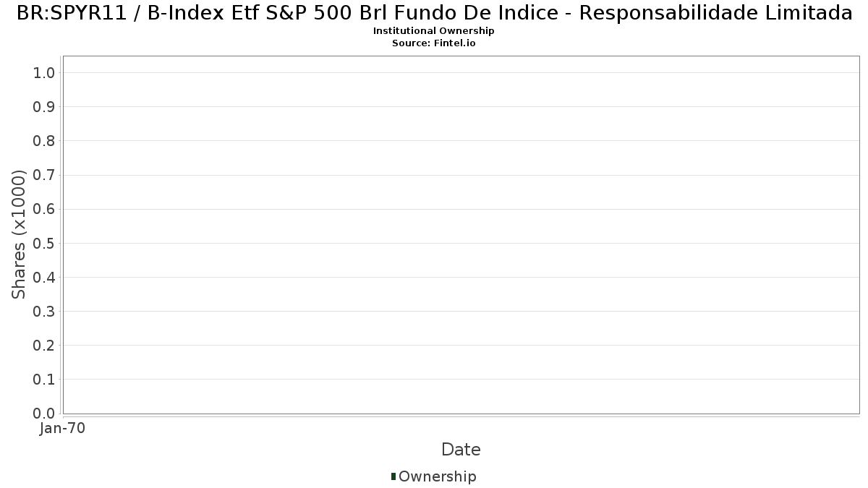868x488 pixels.
Task: Click the green Ownership legend swatch
Action: 393,476
